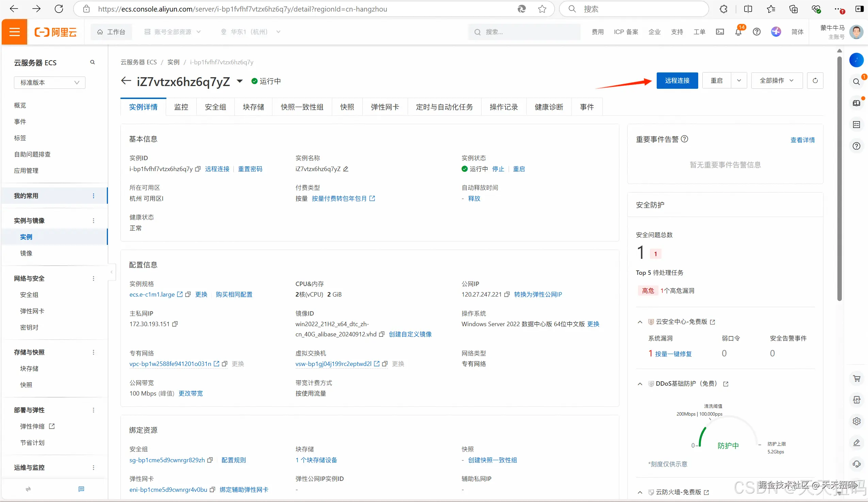Collapse the 云安全中心-免费版 section

(640, 322)
